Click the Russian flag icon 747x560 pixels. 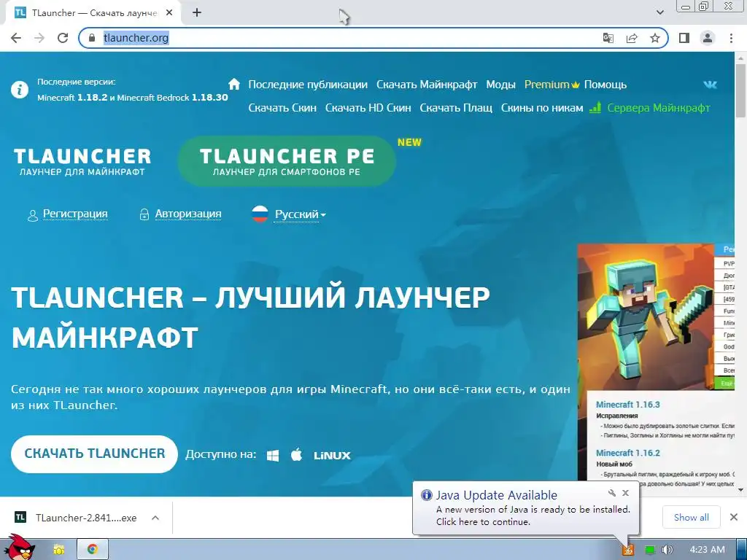point(260,214)
